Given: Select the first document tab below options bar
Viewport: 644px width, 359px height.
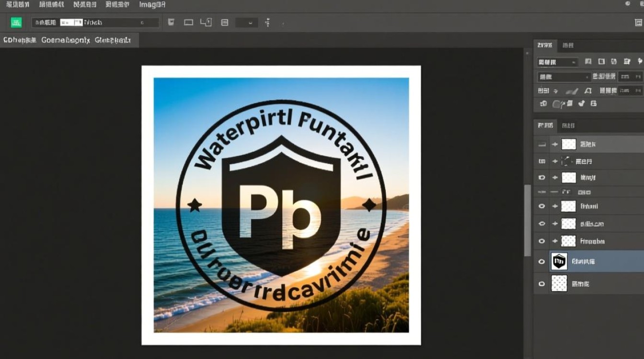Looking at the screenshot, I should pyautogui.click(x=20, y=40).
